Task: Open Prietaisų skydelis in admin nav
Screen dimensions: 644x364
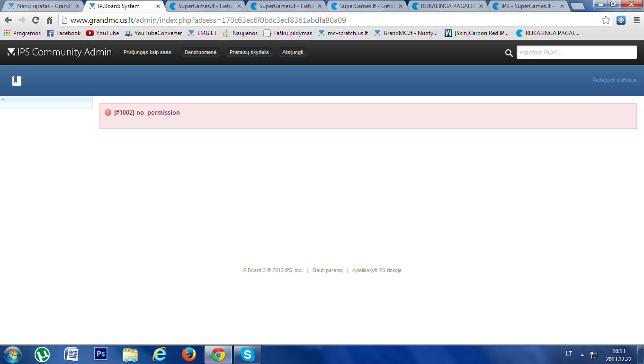Action: pyautogui.click(x=249, y=52)
